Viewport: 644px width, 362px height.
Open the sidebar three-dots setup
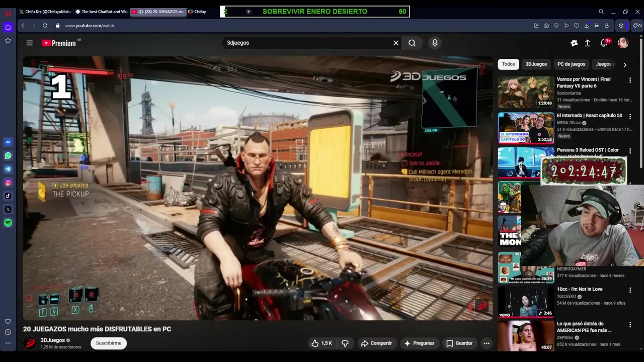click(8, 343)
